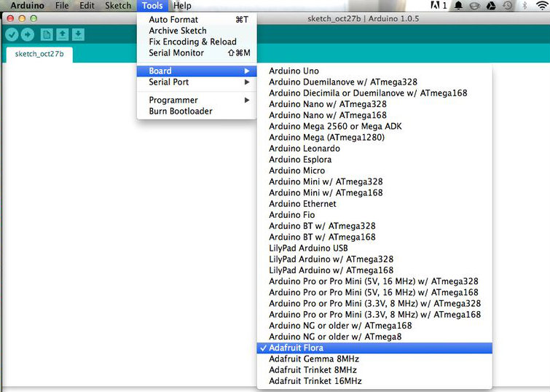Choose Arduino NG or older w/ ATmega168

pos(374,326)
